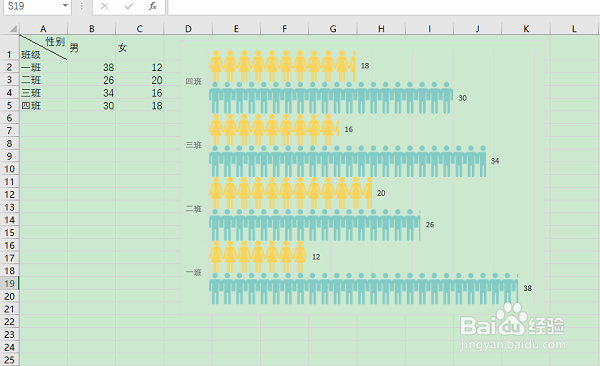Screen dimensions: 600x366
Task: Select the yellow female bar for 二班
Action: [290, 193]
